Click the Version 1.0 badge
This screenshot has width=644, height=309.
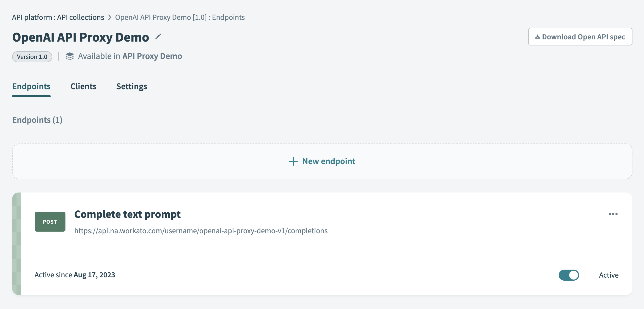point(32,56)
